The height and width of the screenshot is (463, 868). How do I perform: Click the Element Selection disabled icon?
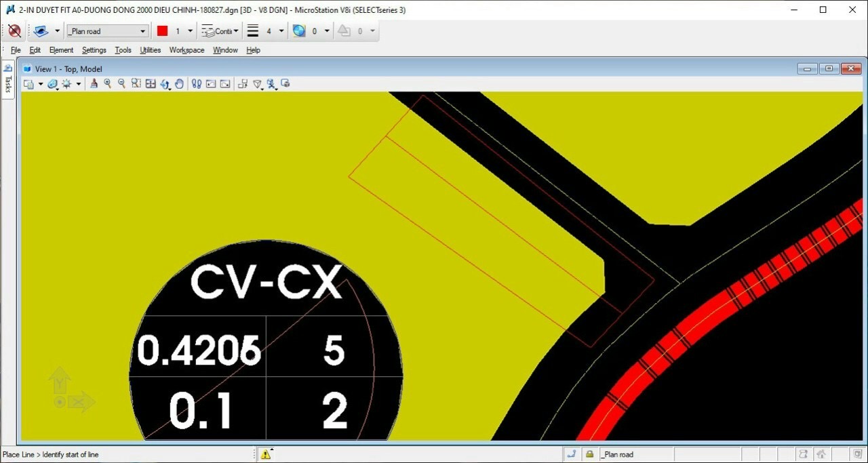click(14, 31)
